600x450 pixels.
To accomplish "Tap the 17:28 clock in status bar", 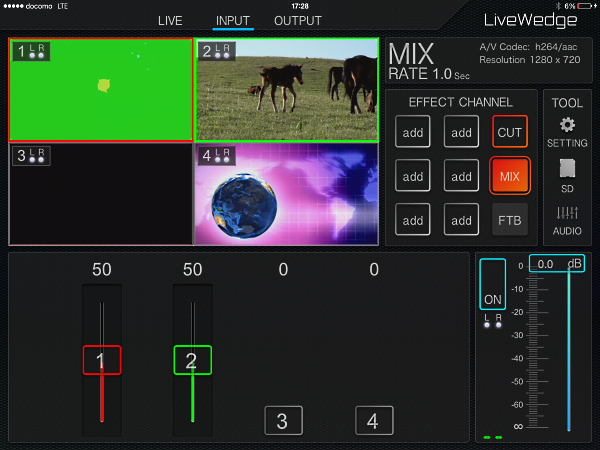I will [x=300, y=6].
